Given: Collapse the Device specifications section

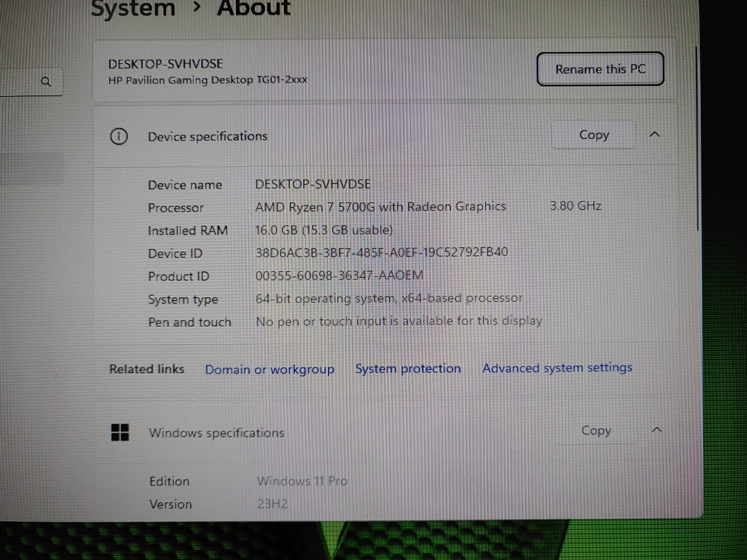Looking at the screenshot, I should (655, 134).
